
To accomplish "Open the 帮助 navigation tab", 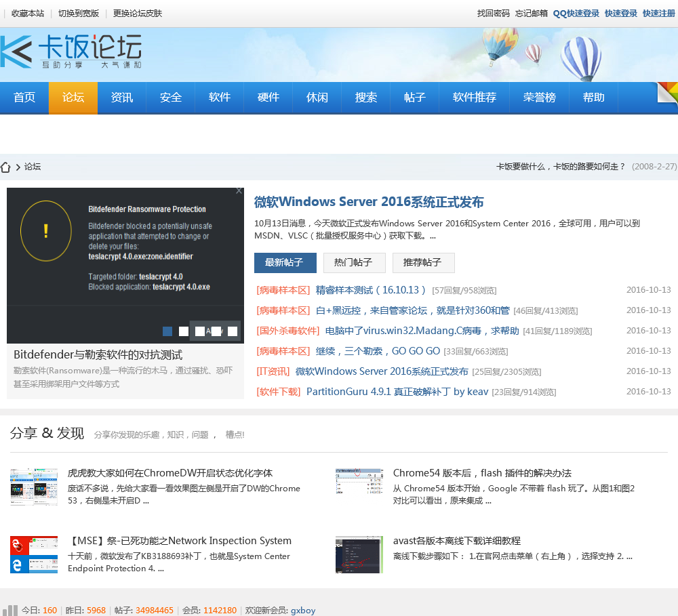I will click(x=594, y=98).
